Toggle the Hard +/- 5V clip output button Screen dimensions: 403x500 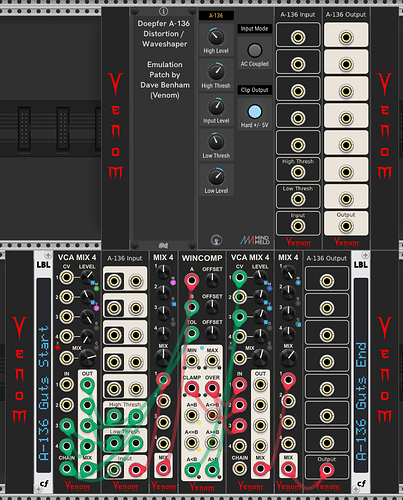click(255, 112)
